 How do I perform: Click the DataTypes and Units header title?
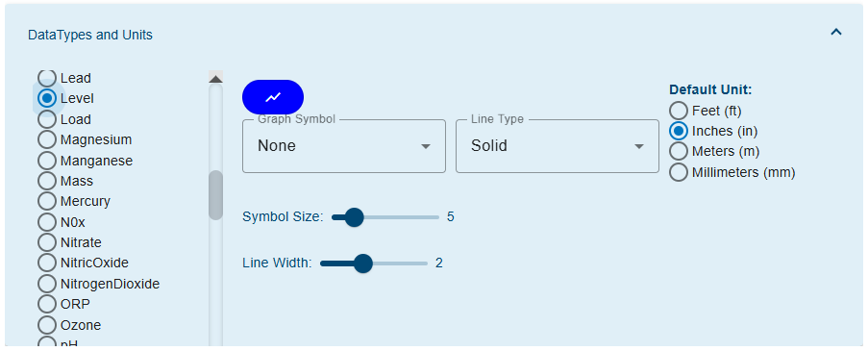pos(90,35)
